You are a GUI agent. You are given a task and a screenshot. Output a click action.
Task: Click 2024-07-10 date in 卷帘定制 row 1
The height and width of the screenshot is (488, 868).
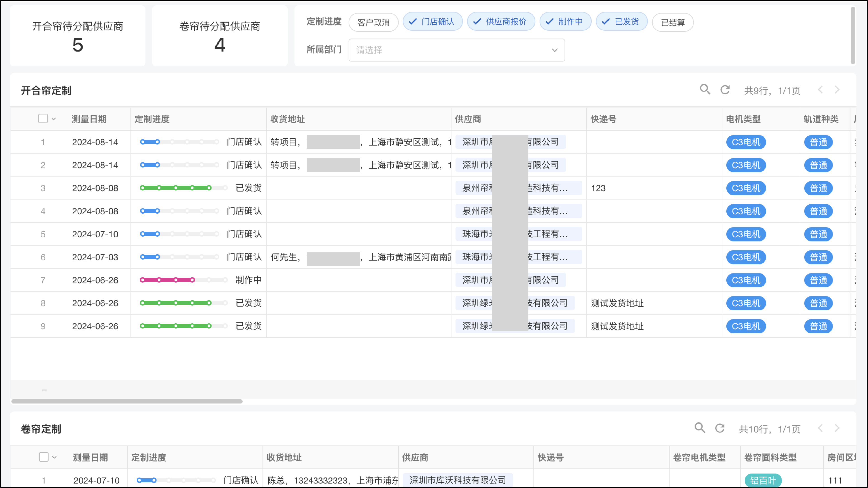[96, 480]
